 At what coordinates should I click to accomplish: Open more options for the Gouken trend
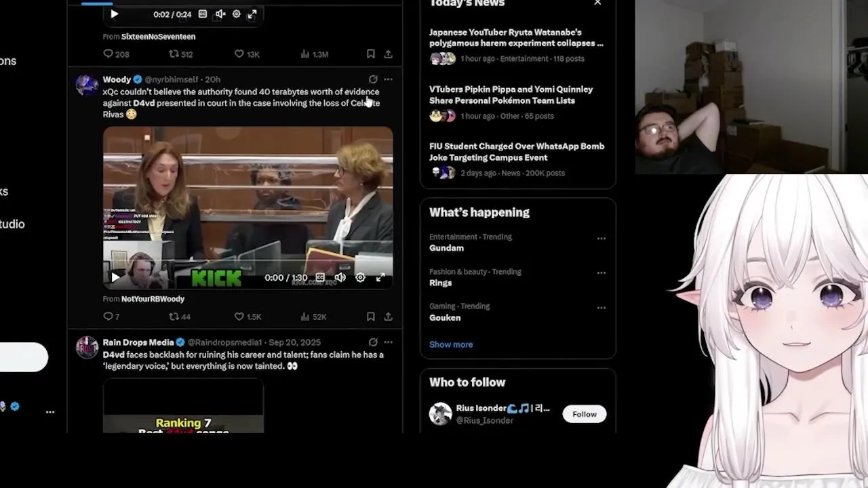[601, 308]
